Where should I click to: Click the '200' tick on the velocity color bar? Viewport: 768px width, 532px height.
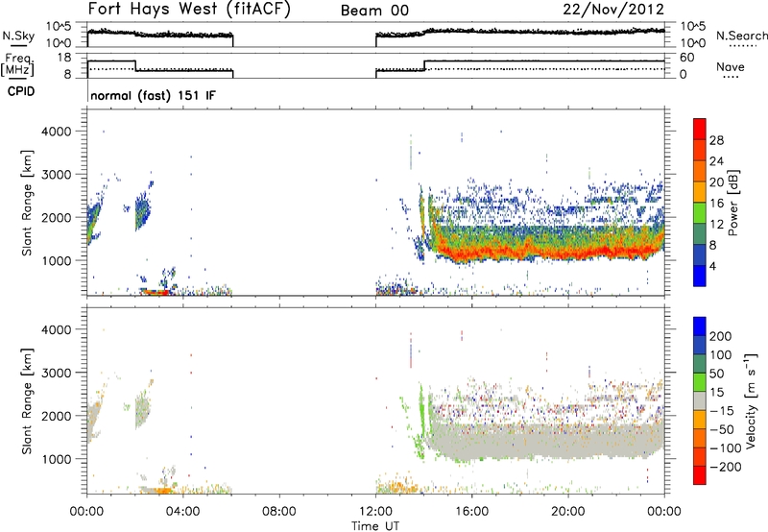coord(721,336)
